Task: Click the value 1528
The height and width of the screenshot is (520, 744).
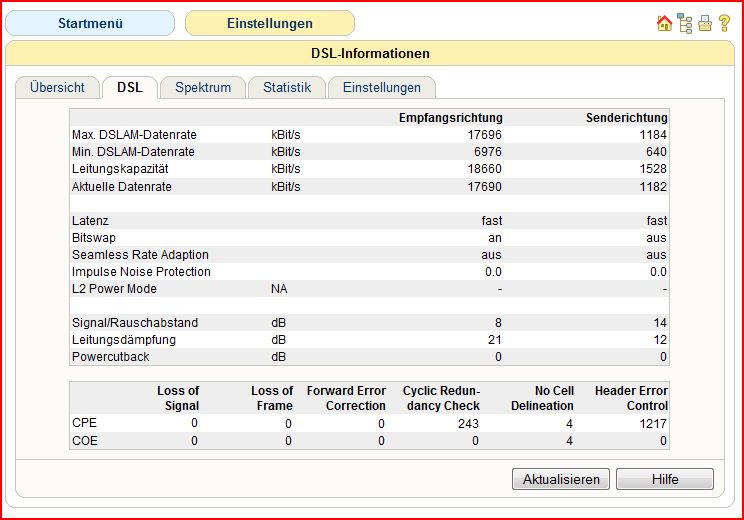Action: point(653,169)
